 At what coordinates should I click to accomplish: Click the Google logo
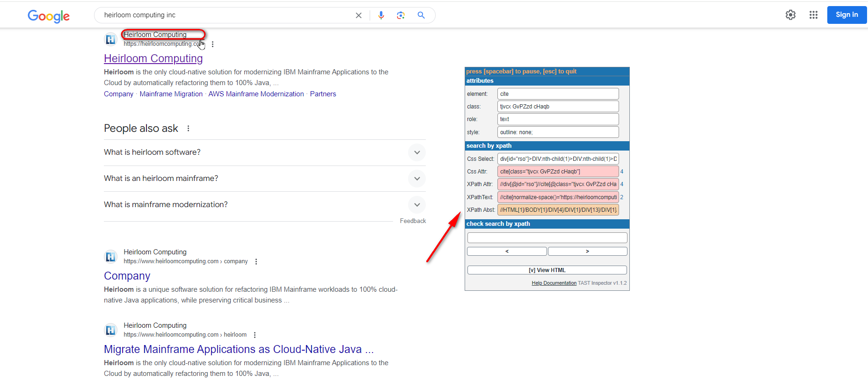(49, 16)
